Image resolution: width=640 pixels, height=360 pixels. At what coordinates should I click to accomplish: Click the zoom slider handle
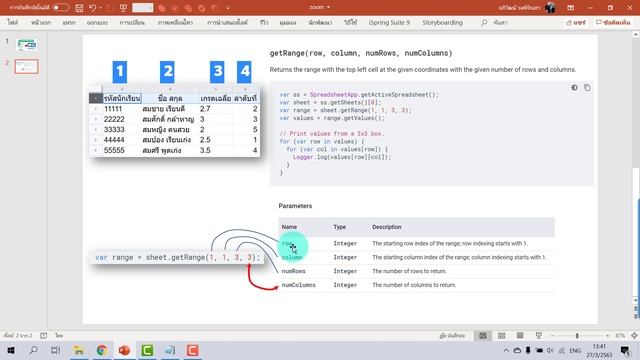[x=577, y=336]
